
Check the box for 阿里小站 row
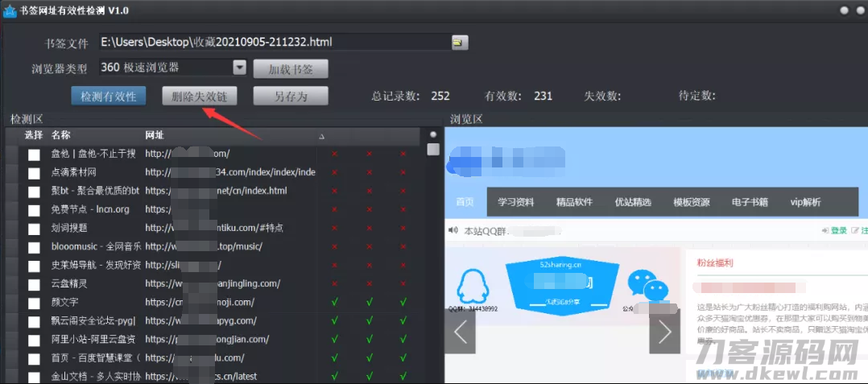(x=35, y=340)
